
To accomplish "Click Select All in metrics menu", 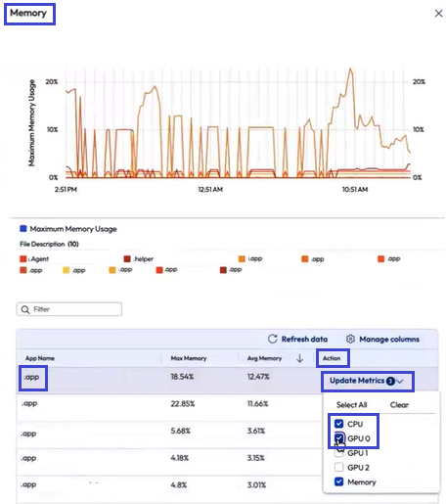I will point(351,405).
